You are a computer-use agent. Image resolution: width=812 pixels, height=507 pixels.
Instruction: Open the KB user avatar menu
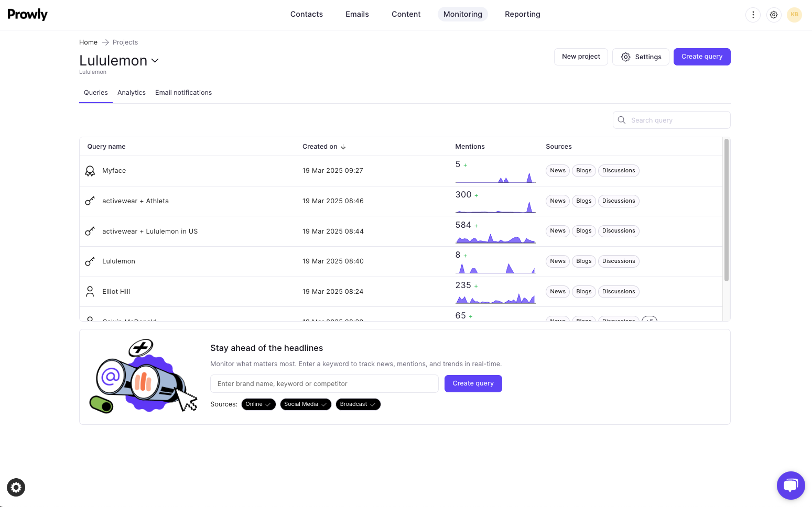click(795, 15)
